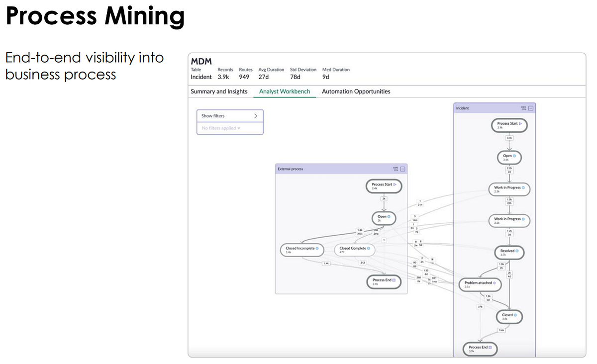Click info icon on External process Open node
Image resolution: width=597 pixels, height=364 pixels.
click(x=389, y=217)
